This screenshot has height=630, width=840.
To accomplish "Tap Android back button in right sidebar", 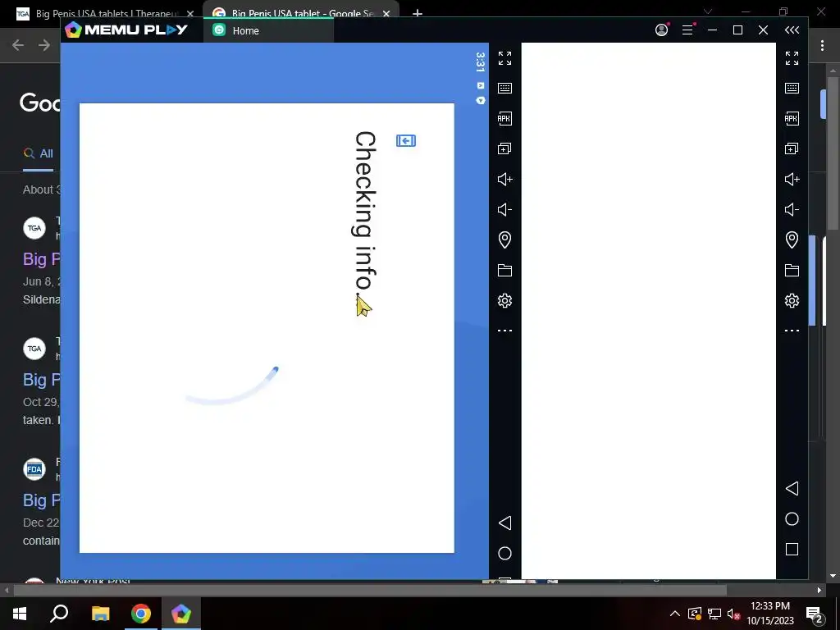I will coord(792,489).
